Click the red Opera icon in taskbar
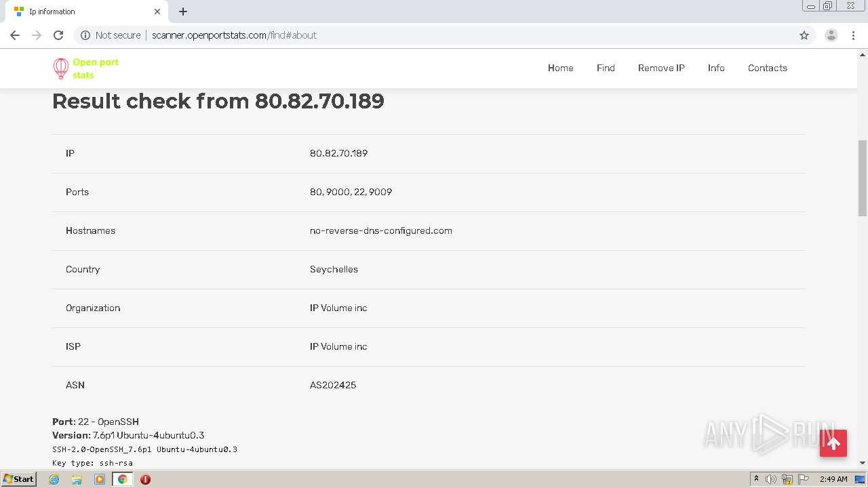The height and width of the screenshot is (488, 868). coord(145,479)
